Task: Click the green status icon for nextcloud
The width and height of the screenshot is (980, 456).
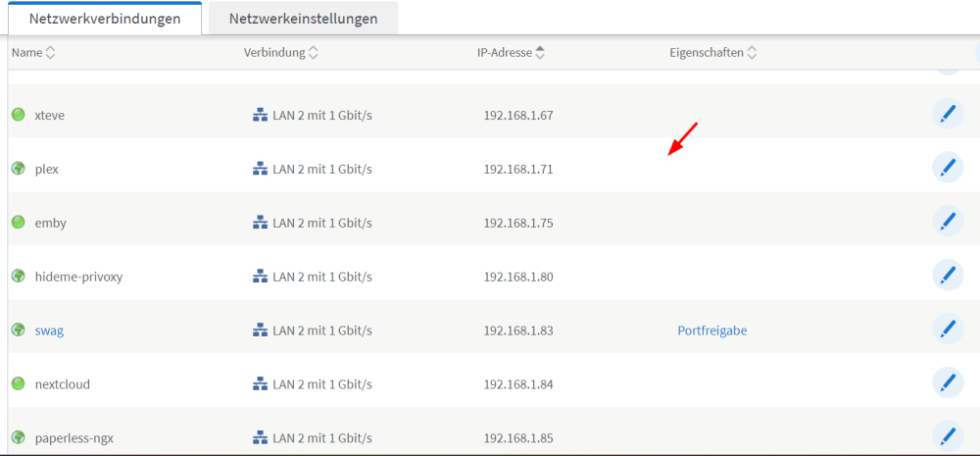Action: (x=18, y=383)
